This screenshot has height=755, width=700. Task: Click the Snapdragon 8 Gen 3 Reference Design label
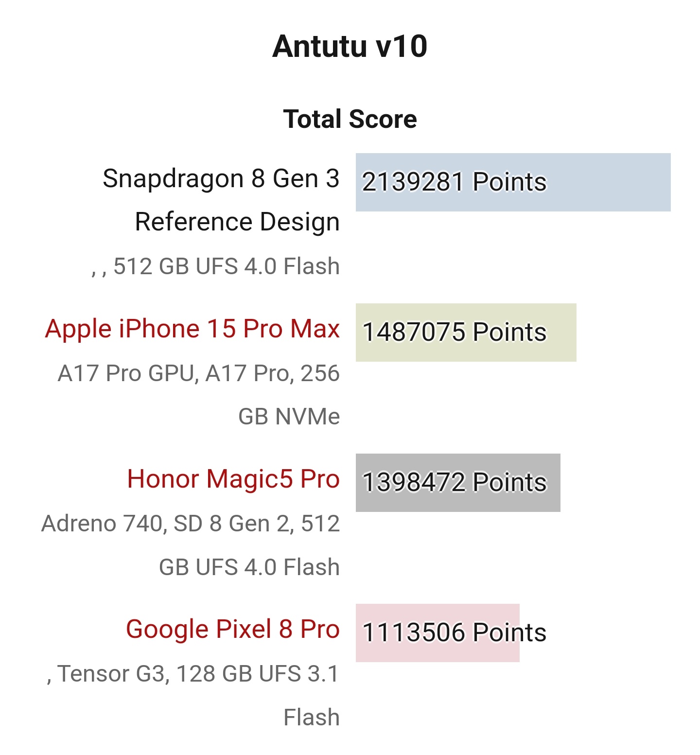click(221, 200)
